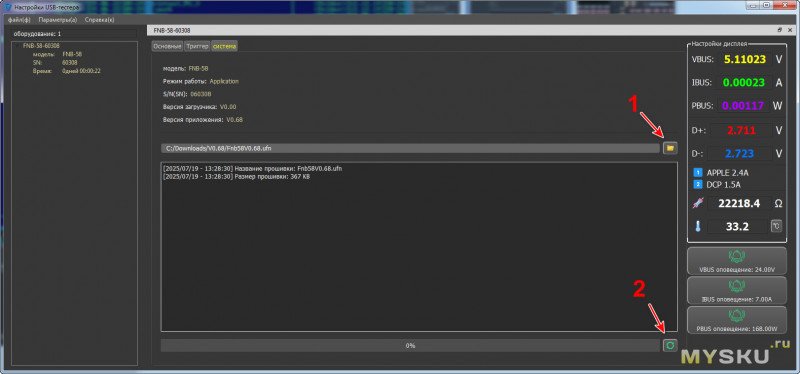Click the number 1 badge beside APPLE 2.4A

click(x=697, y=172)
